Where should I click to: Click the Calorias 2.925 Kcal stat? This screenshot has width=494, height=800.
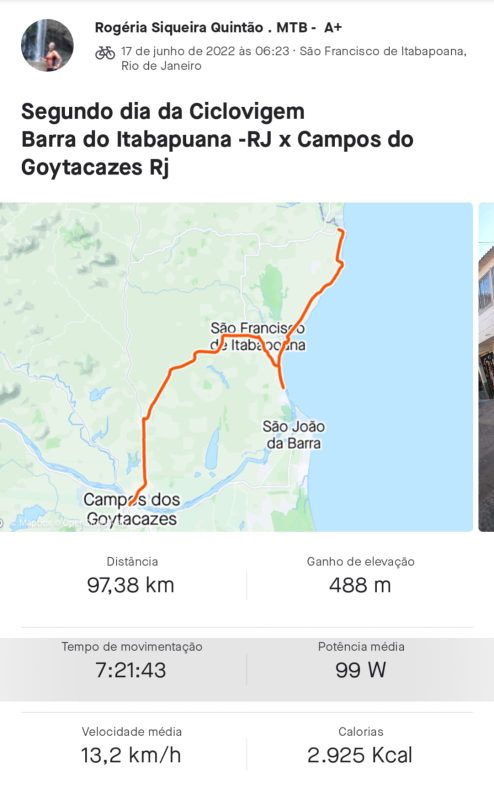360,746
